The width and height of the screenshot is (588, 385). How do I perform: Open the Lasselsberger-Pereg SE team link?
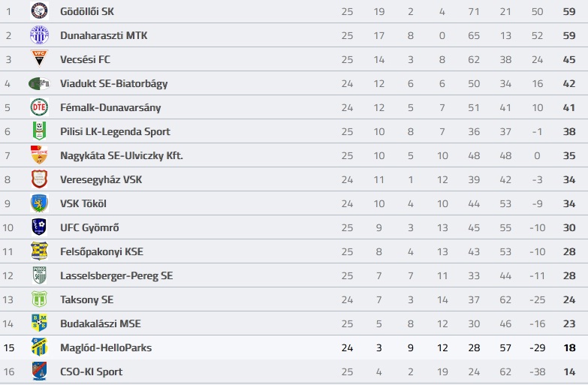click(x=116, y=276)
